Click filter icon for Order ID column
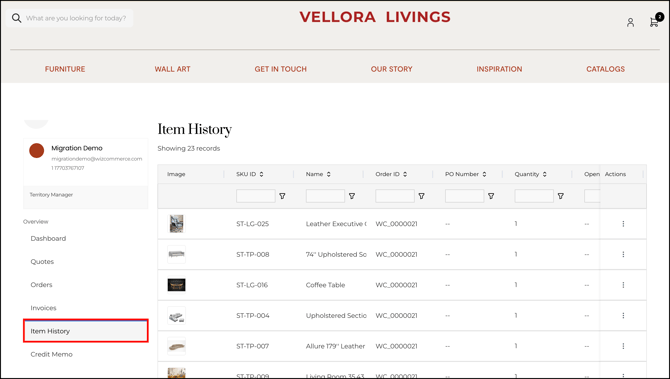The width and height of the screenshot is (670, 379). [422, 196]
